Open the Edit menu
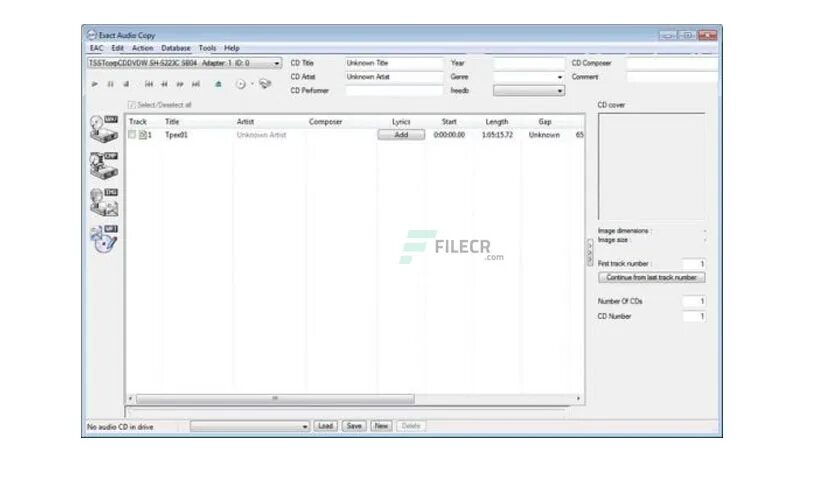The image size is (836, 484). pos(117,48)
